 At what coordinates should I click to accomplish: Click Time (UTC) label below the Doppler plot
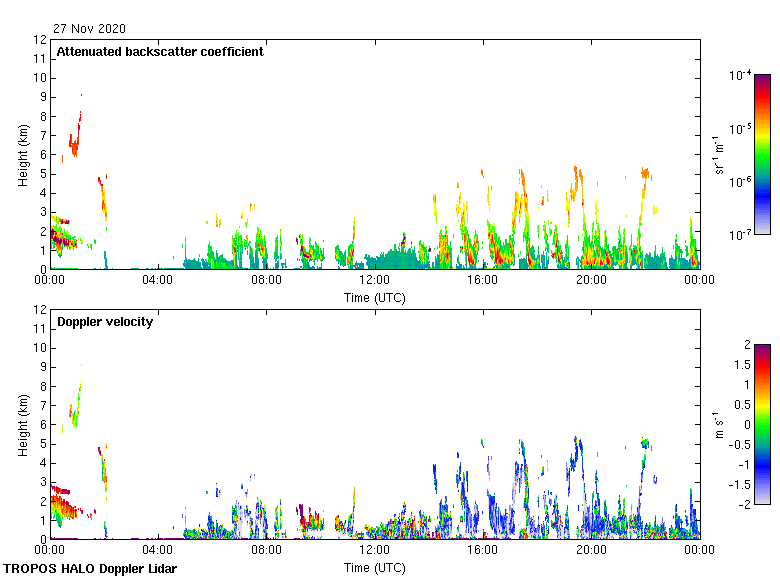(374, 567)
